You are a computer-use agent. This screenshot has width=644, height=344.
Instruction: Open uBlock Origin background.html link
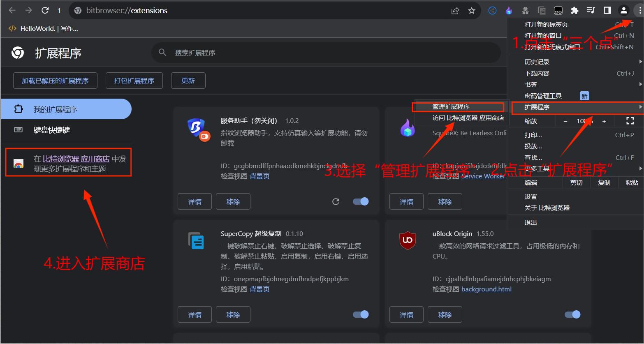[486, 289]
